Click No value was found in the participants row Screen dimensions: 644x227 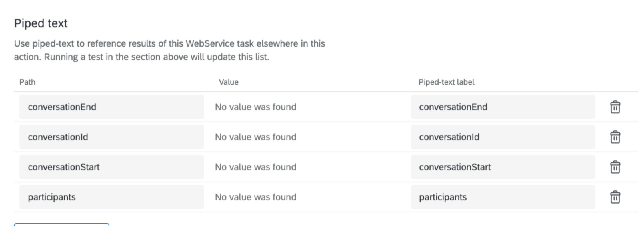pos(256,197)
